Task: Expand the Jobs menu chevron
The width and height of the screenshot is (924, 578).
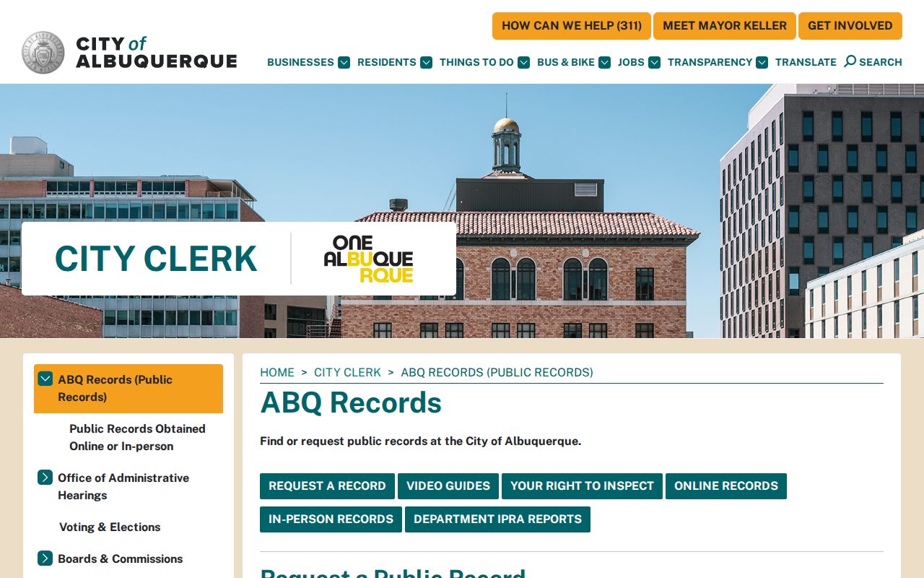Action: (x=654, y=62)
